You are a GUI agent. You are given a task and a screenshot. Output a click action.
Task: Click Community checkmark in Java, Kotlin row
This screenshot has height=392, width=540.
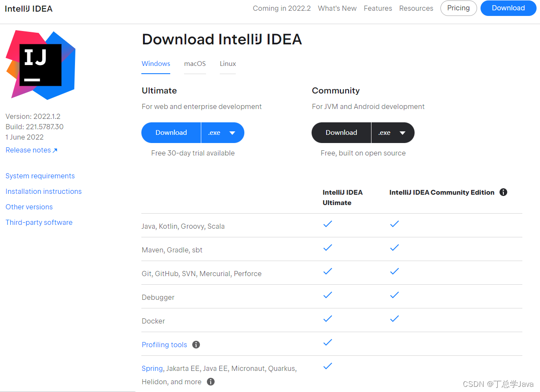click(394, 224)
